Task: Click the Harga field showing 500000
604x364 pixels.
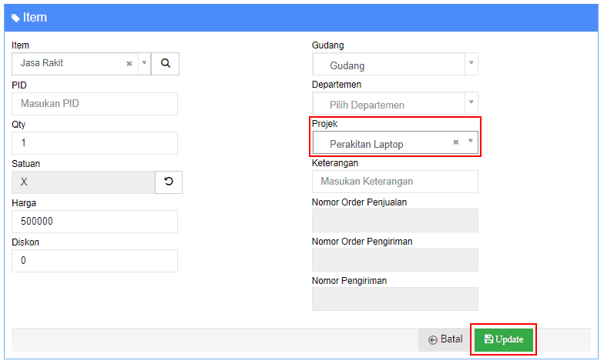Action: [95, 222]
